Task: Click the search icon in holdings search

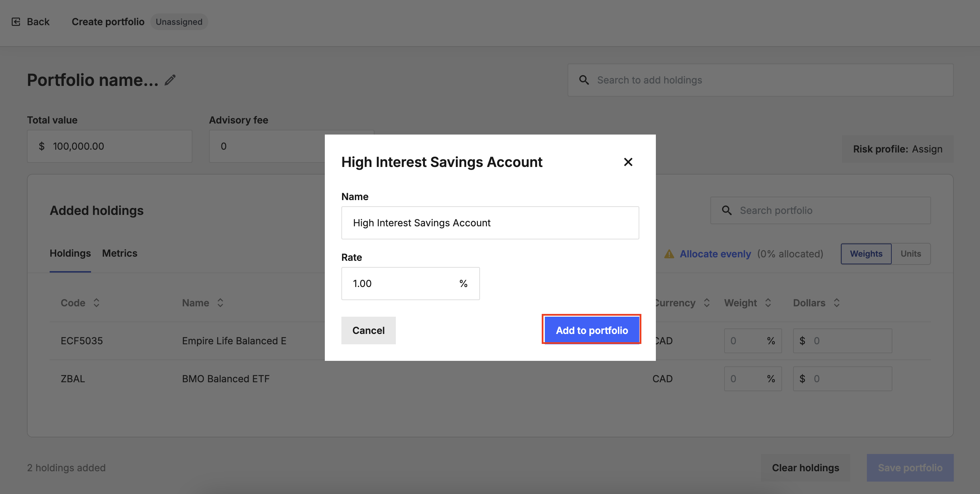Action: [584, 80]
